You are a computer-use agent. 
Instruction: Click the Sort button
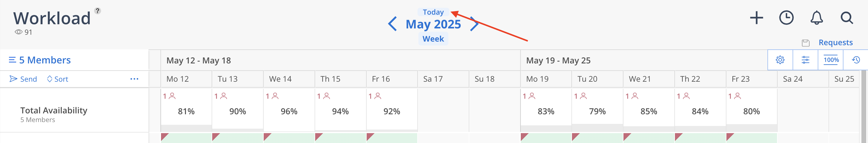point(58,79)
